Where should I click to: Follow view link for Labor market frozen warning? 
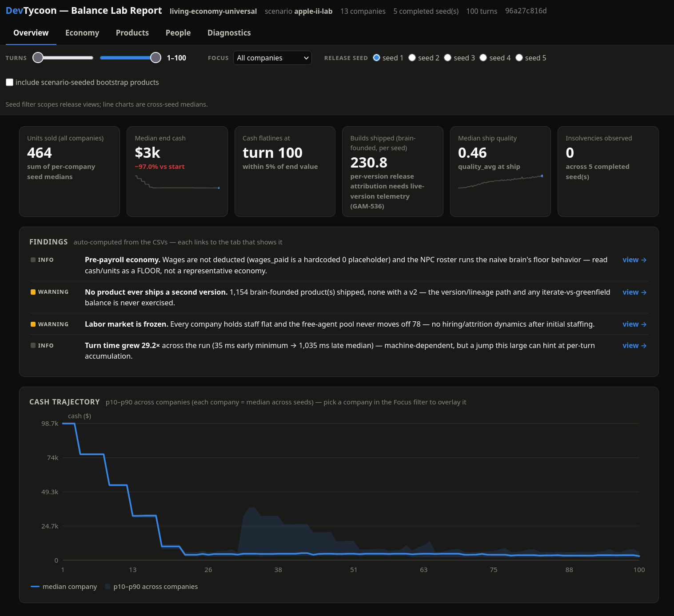634,324
